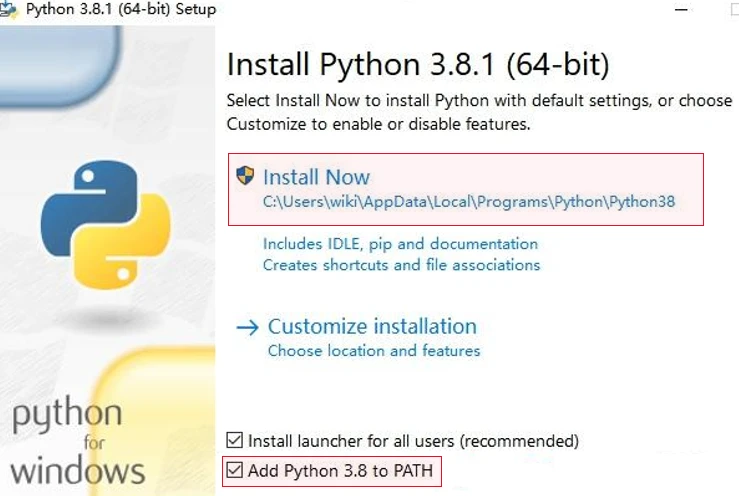
Task: Select the Choose location and features subtitle
Action: pyautogui.click(x=374, y=351)
